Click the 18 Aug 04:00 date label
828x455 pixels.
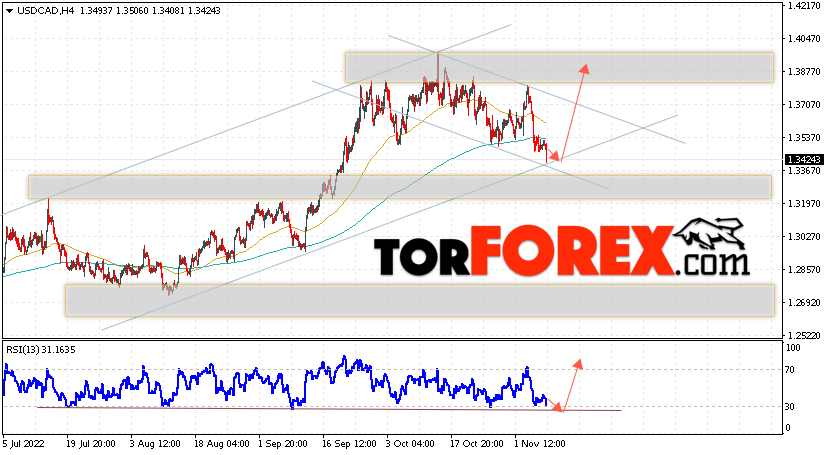[221, 443]
